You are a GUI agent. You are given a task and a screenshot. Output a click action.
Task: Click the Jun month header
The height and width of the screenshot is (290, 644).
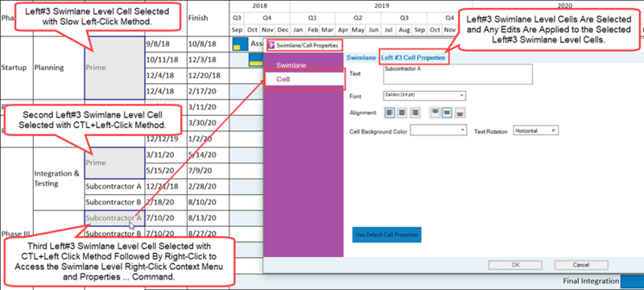pyautogui.click(x=374, y=30)
